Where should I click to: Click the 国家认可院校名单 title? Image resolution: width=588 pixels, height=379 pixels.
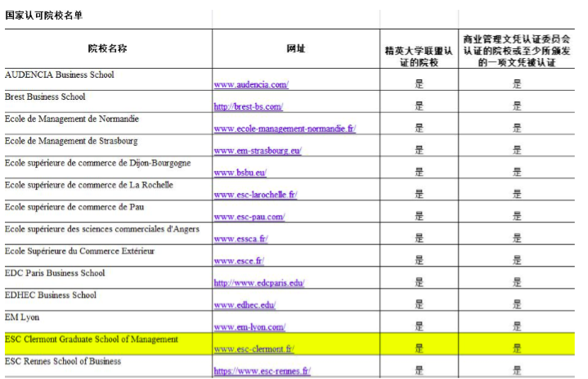coord(44,16)
